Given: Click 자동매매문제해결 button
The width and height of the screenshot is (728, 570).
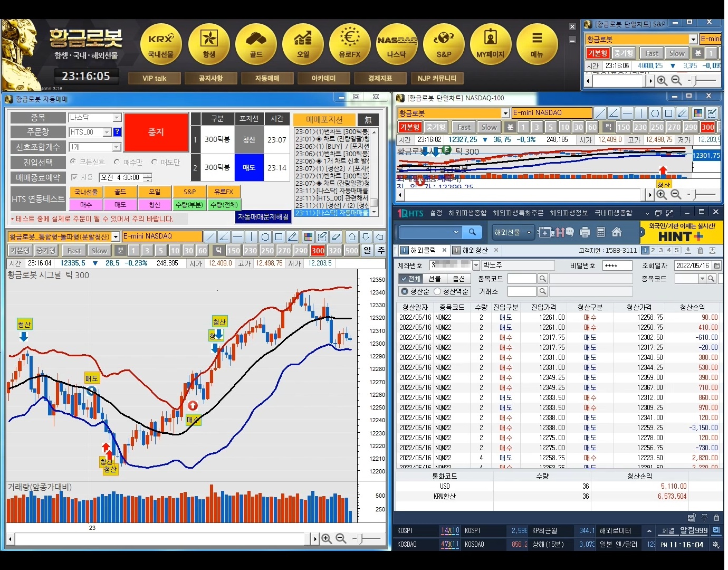Looking at the screenshot, I should (264, 217).
